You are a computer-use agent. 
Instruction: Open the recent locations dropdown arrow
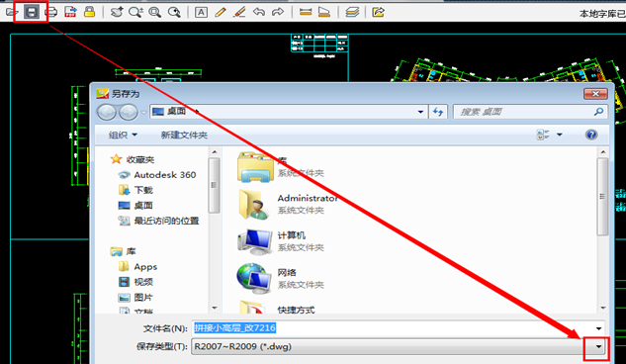tap(143, 113)
